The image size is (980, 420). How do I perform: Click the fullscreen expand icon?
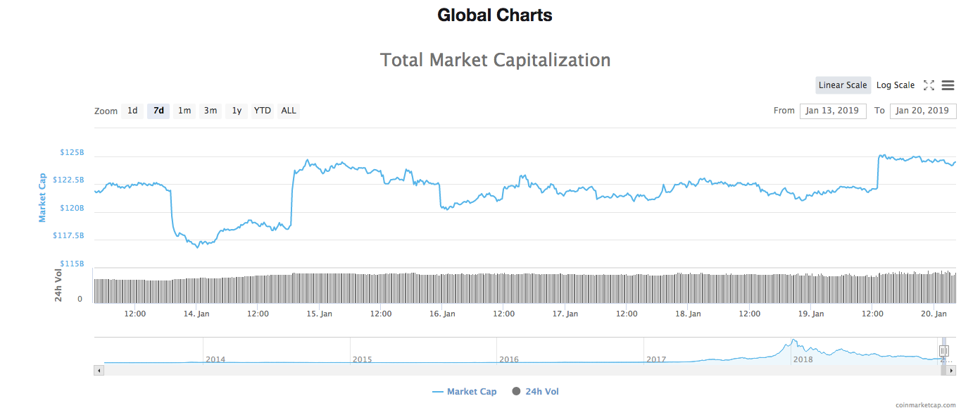point(929,85)
